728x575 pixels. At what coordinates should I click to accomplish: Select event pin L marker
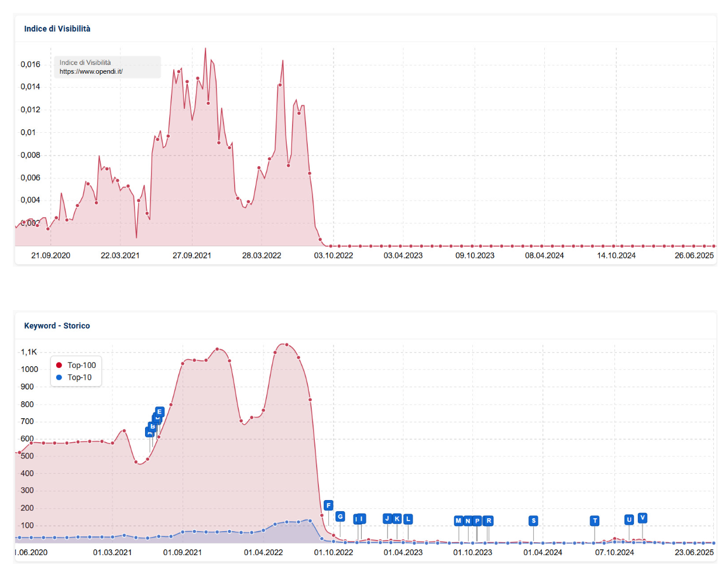click(408, 519)
